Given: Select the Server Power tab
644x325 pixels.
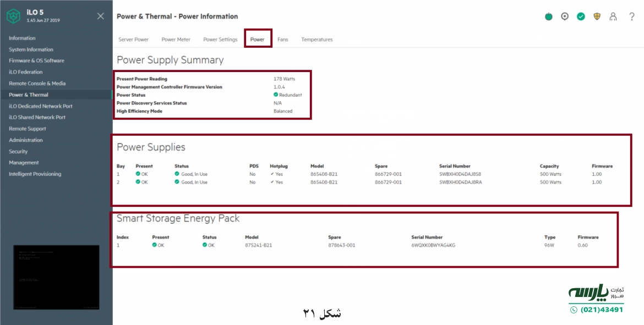Looking at the screenshot, I should click(133, 39).
